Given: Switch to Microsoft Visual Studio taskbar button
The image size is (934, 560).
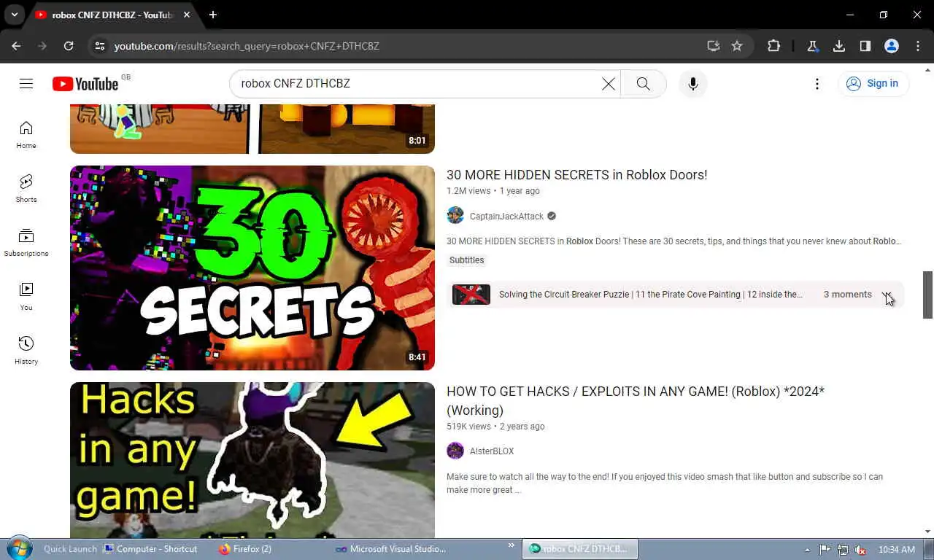Looking at the screenshot, I should point(391,549).
